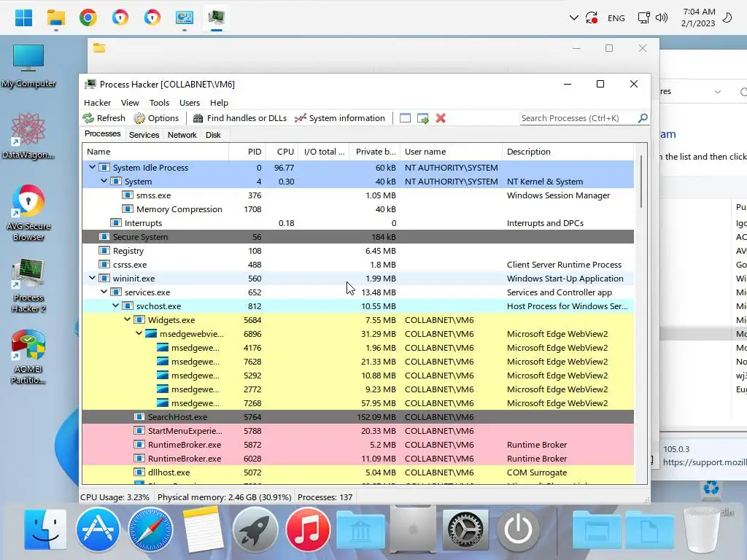747x560 pixels.
Task: Open the AVG Secure Browser shortcut
Action: [x=28, y=213]
